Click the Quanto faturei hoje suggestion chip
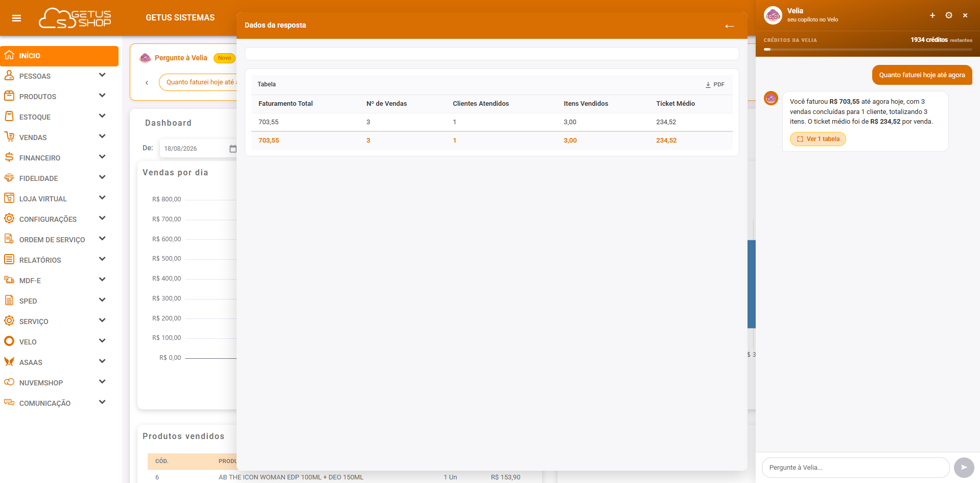The image size is (980, 483). (x=199, y=82)
